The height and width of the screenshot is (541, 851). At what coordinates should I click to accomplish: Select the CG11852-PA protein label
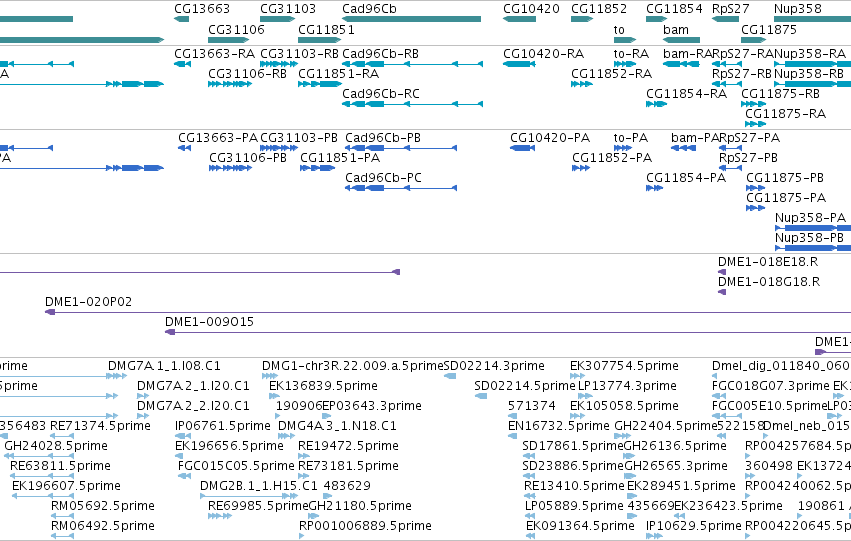tap(612, 158)
